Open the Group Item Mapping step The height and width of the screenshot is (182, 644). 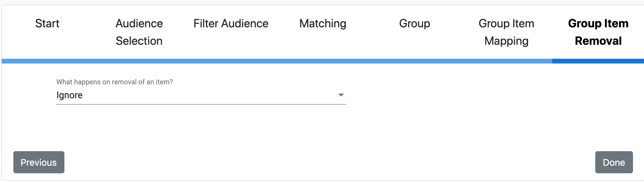click(506, 32)
